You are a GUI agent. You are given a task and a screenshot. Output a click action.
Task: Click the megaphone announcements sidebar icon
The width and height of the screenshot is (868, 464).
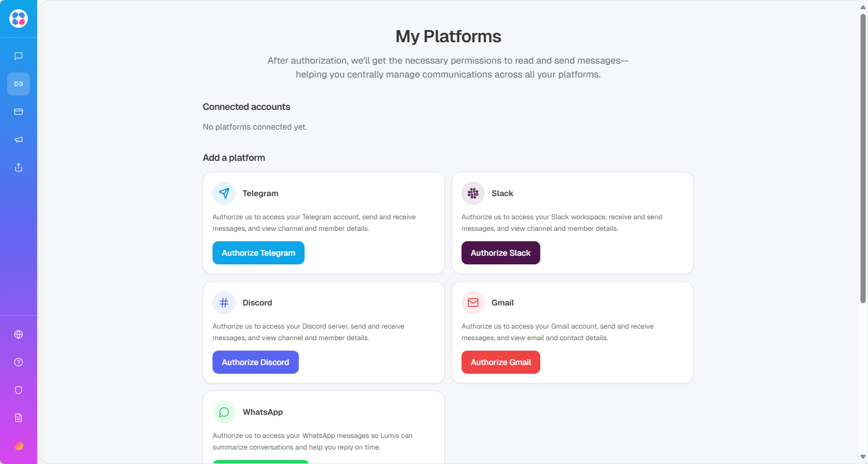tap(19, 139)
